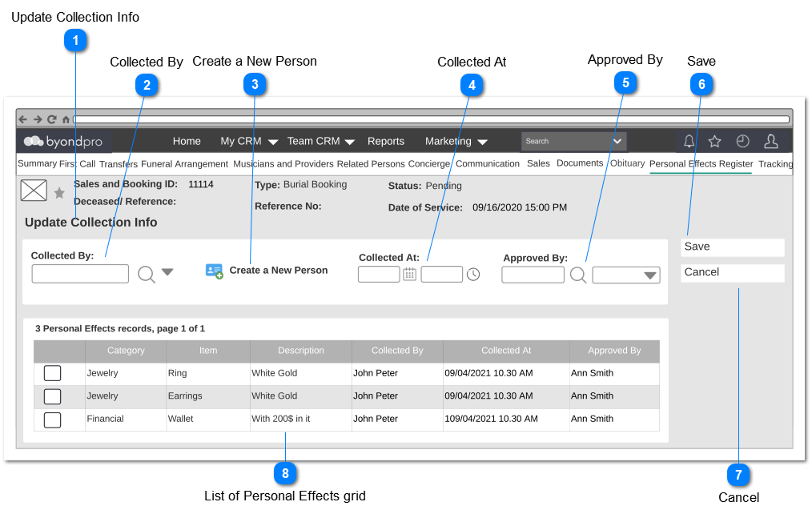Open recent history clock icon in top bar
The width and height of the screenshot is (812, 518).
742,141
